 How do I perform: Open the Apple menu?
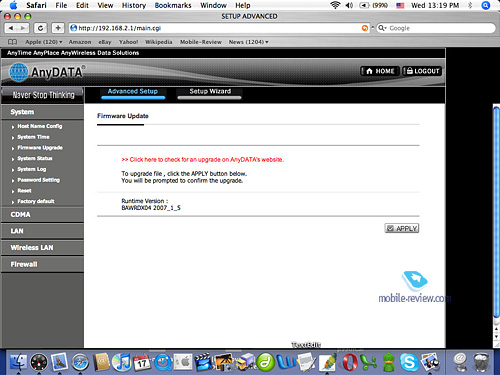click(14, 5)
